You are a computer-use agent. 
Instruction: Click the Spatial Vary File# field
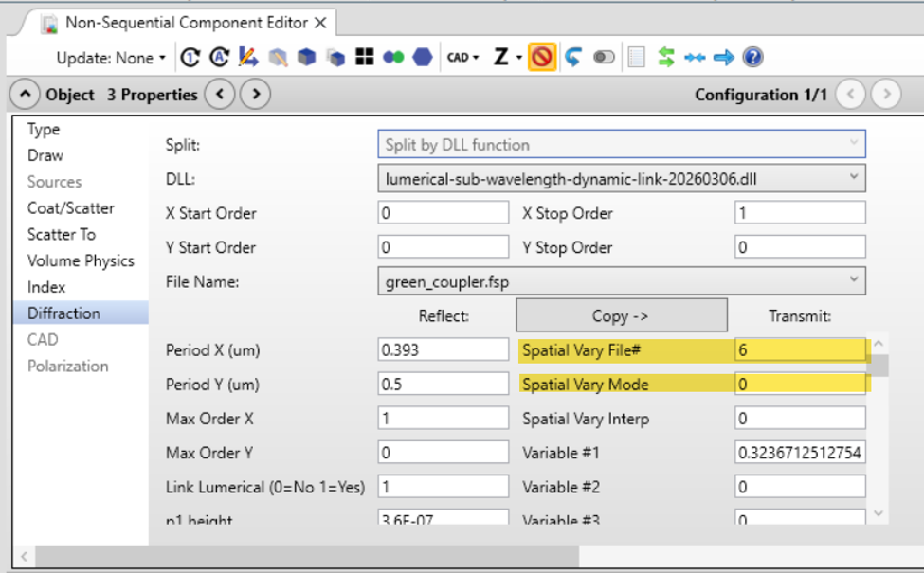click(800, 349)
